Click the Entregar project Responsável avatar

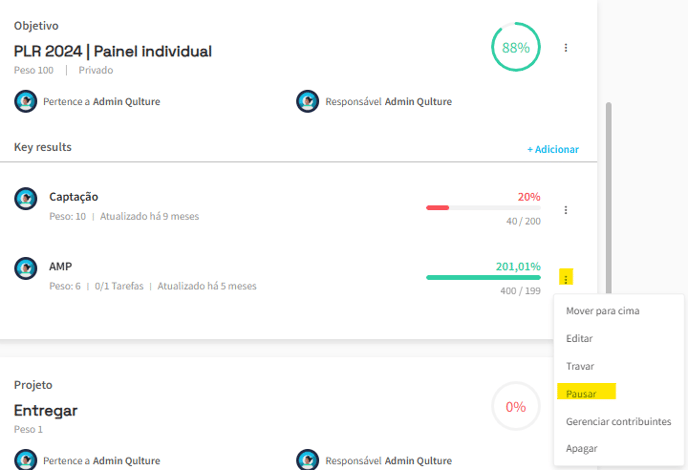click(x=308, y=460)
